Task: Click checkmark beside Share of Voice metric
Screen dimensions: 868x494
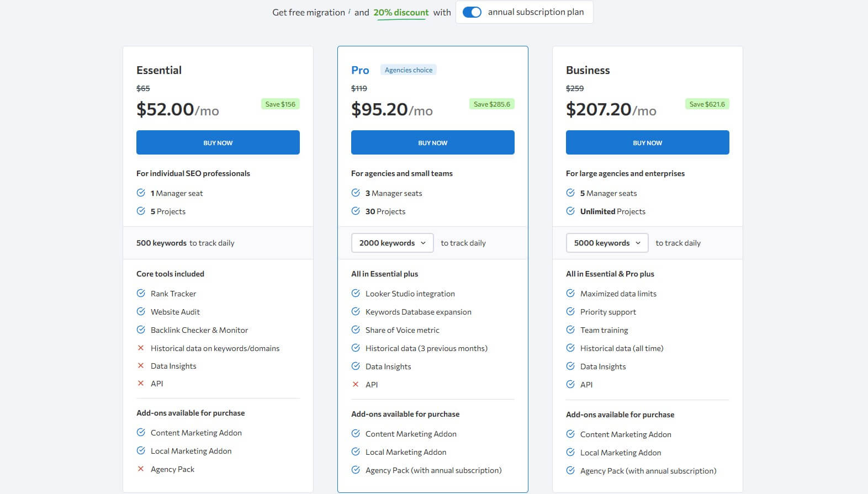Action: point(356,330)
